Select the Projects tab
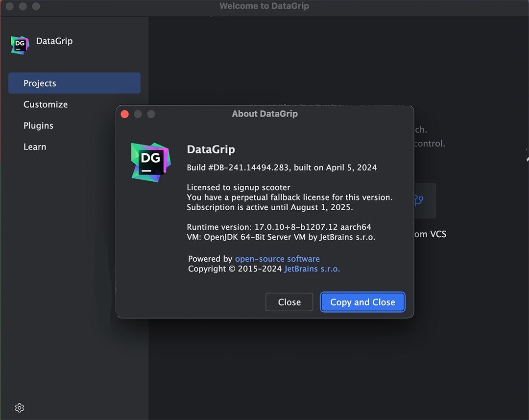Viewport: 529px width, 420px height. 74,83
